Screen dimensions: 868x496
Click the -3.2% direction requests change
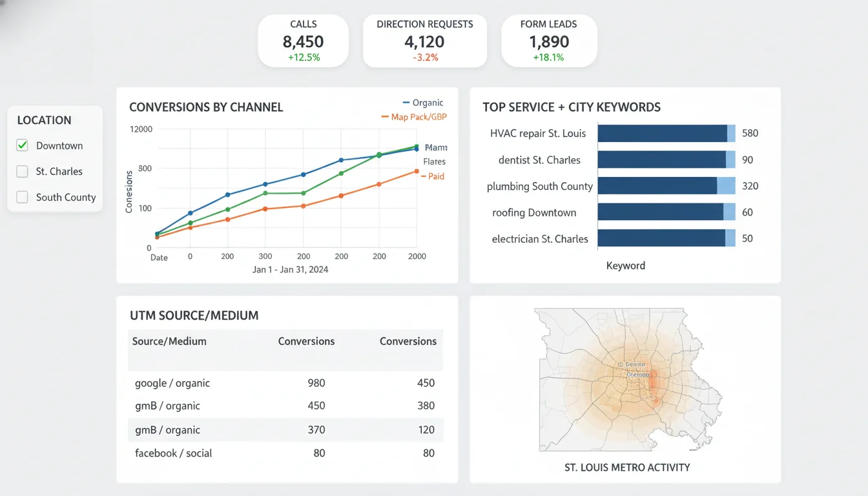[425, 57]
